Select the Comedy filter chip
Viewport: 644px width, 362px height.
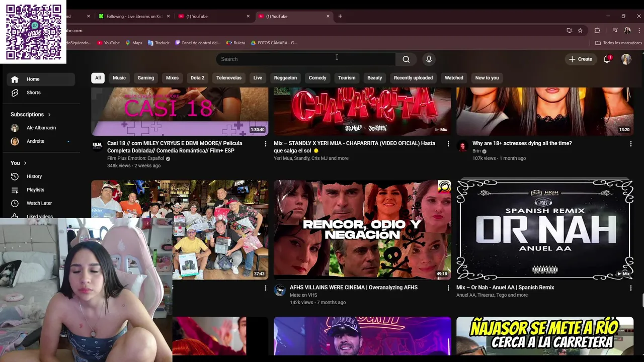pos(317,78)
